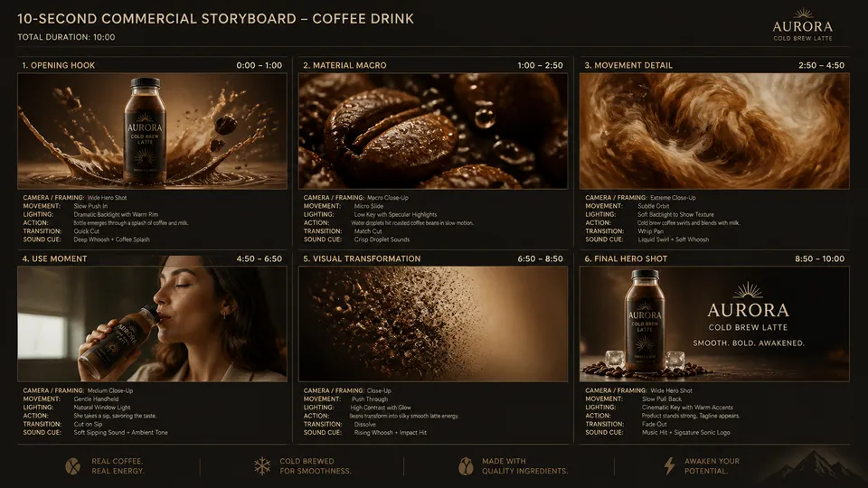Click the Slow Push In movement text
This screenshot has width=868, height=488.
tap(90, 206)
